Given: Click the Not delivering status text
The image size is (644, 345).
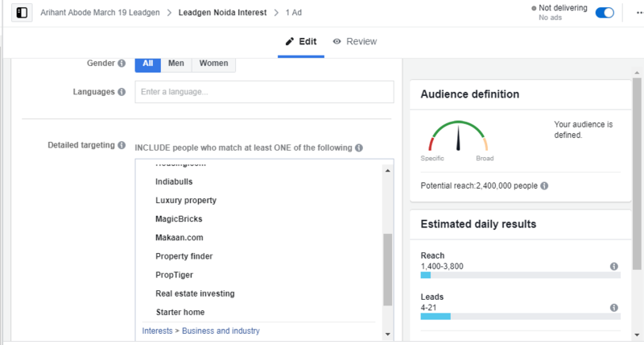Looking at the screenshot, I should pyautogui.click(x=563, y=8).
